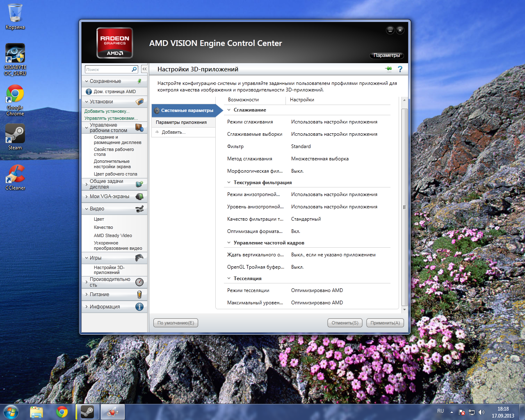The height and width of the screenshot is (420, 525).
Task: Click the По умолчанию(E) button
Action: click(176, 323)
